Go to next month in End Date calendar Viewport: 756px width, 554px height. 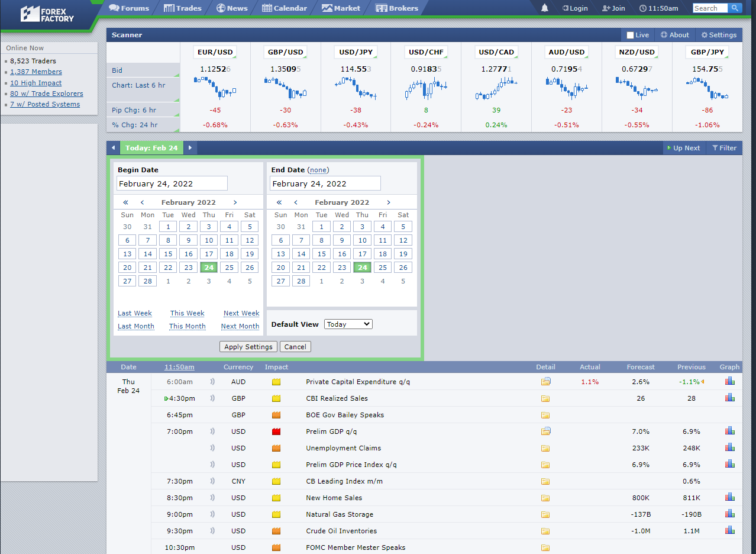[389, 202]
